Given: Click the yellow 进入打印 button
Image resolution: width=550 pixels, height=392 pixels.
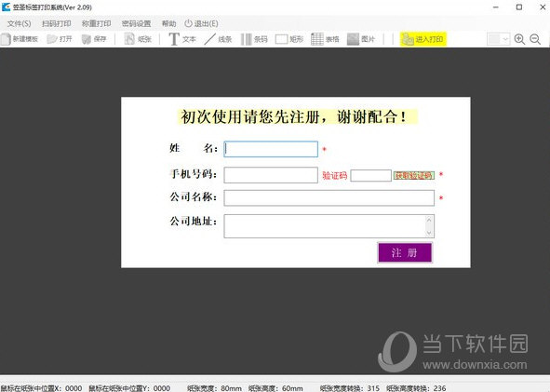Looking at the screenshot, I should pos(423,39).
